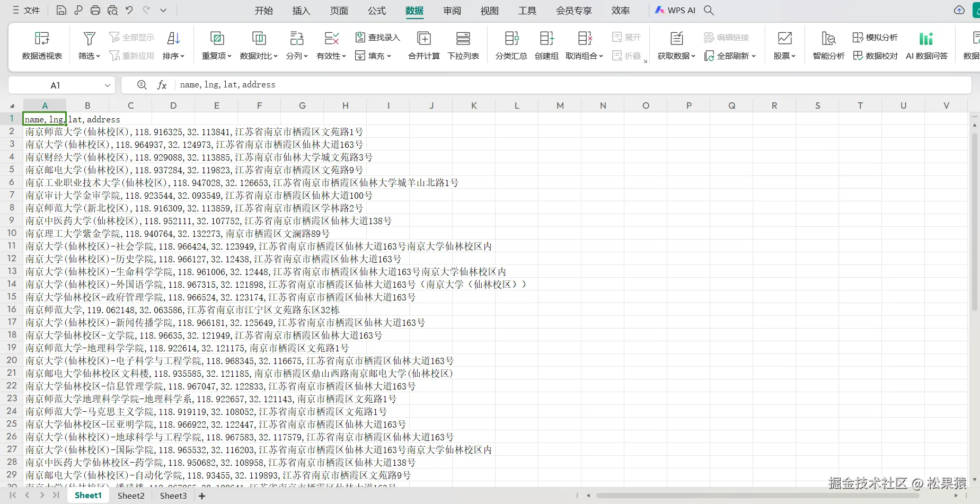Go to the first sheet navigation arrow
The width and height of the screenshot is (980, 504).
(13, 495)
